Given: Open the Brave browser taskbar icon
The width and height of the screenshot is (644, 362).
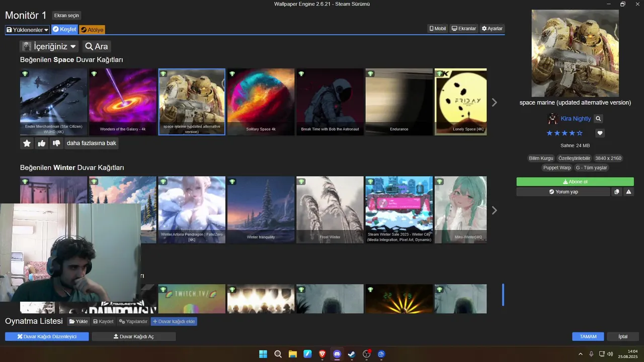Looking at the screenshot, I should (322, 354).
